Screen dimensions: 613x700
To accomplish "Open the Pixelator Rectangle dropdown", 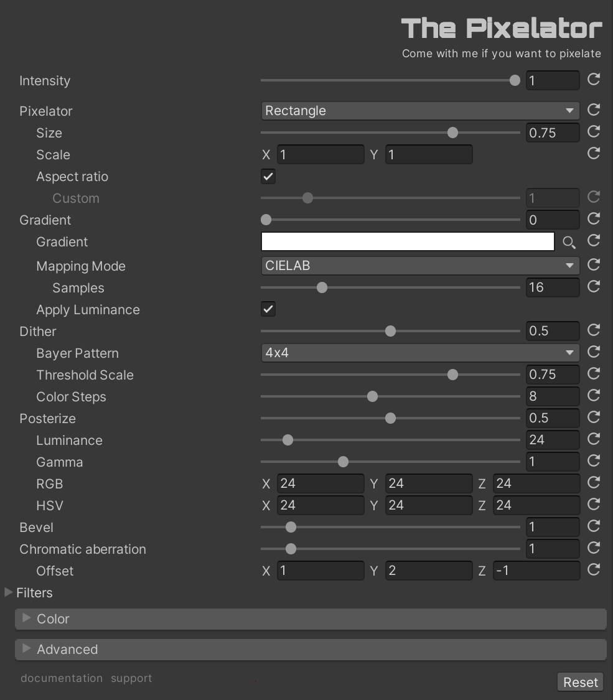I will (x=420, y=111).
